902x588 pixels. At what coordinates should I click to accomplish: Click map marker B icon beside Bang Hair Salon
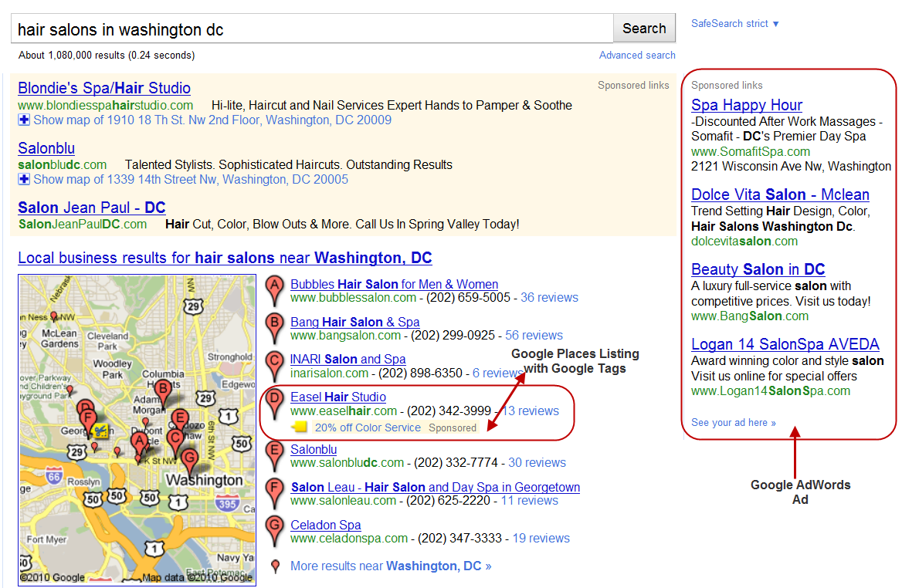[x=275, y=329]
